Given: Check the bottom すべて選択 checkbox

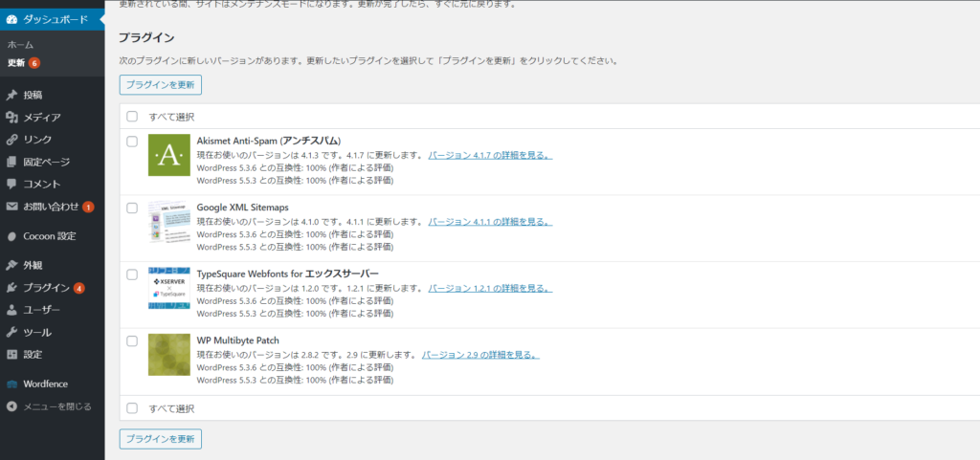Looking at the screenshot, I should (x=132, y=408).
